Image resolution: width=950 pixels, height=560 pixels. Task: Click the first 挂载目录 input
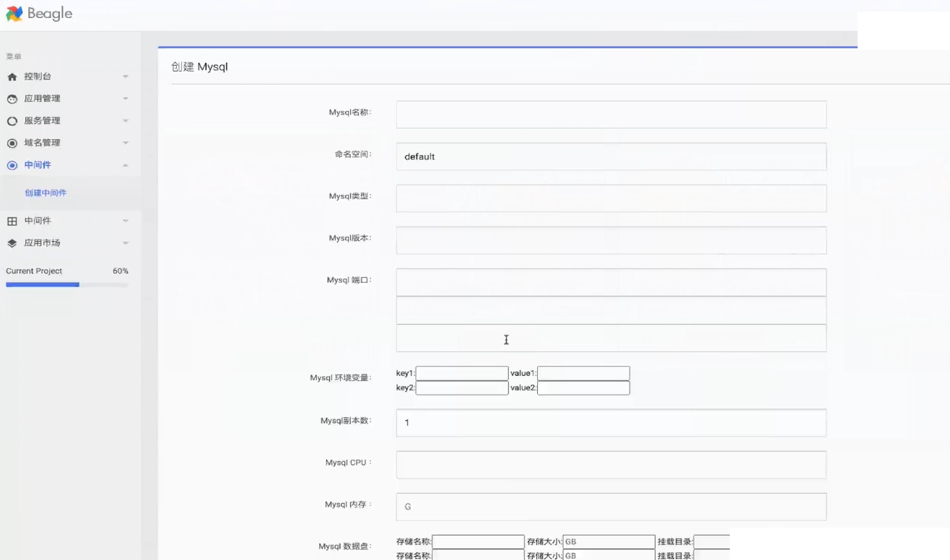711,542
